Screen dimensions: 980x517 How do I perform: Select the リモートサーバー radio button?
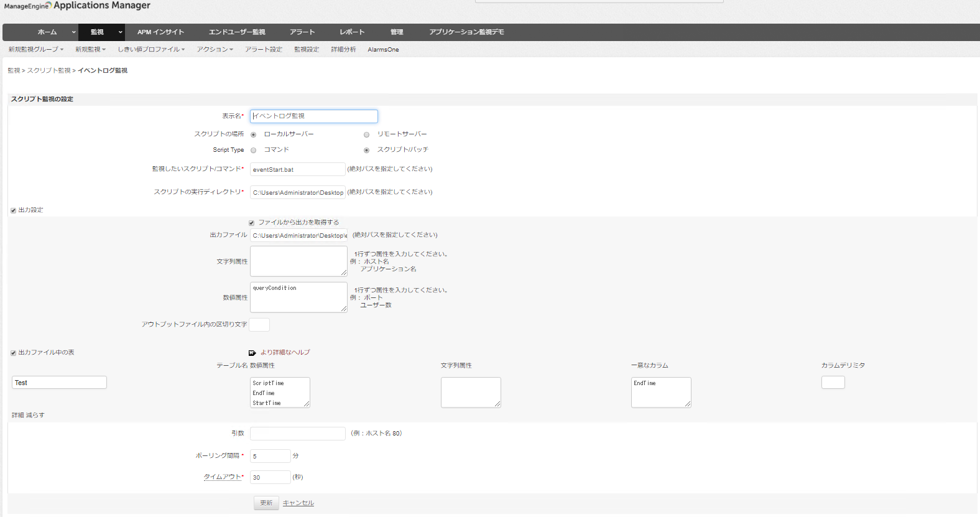coord(366,134)
